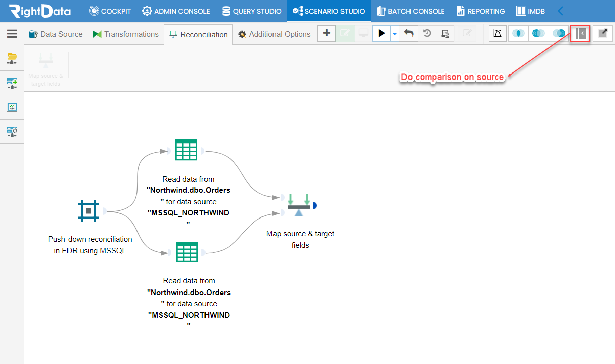This screenshot has width=615, height=364.
Task: Open the IMDB menu item
Action: [531, 11]
